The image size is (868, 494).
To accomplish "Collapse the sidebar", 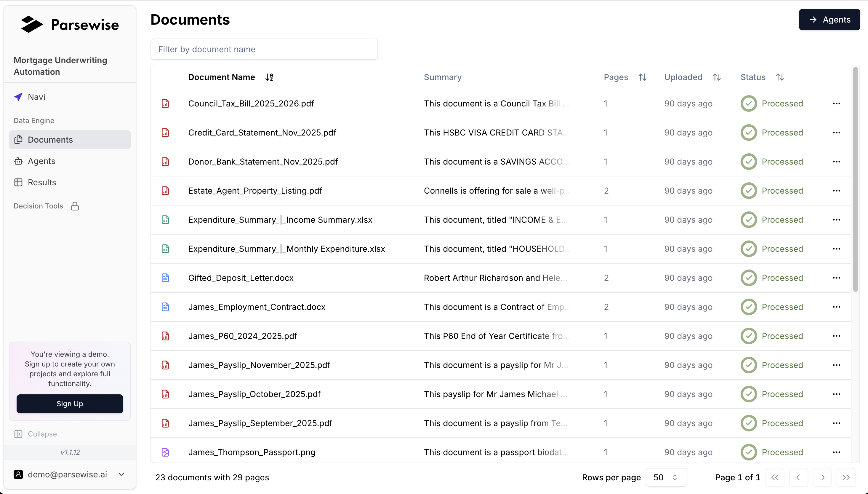I will pos(36,434).
